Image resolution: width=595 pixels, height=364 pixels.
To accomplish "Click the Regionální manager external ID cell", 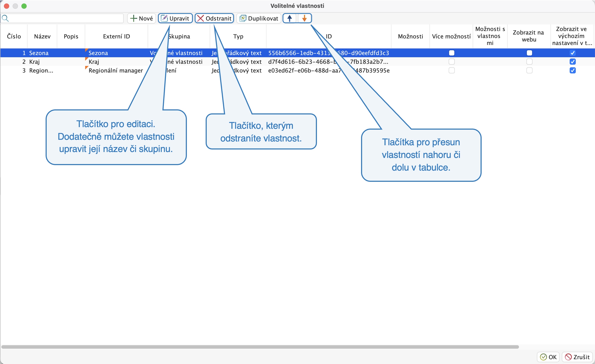I will click(x=116, y=70).
